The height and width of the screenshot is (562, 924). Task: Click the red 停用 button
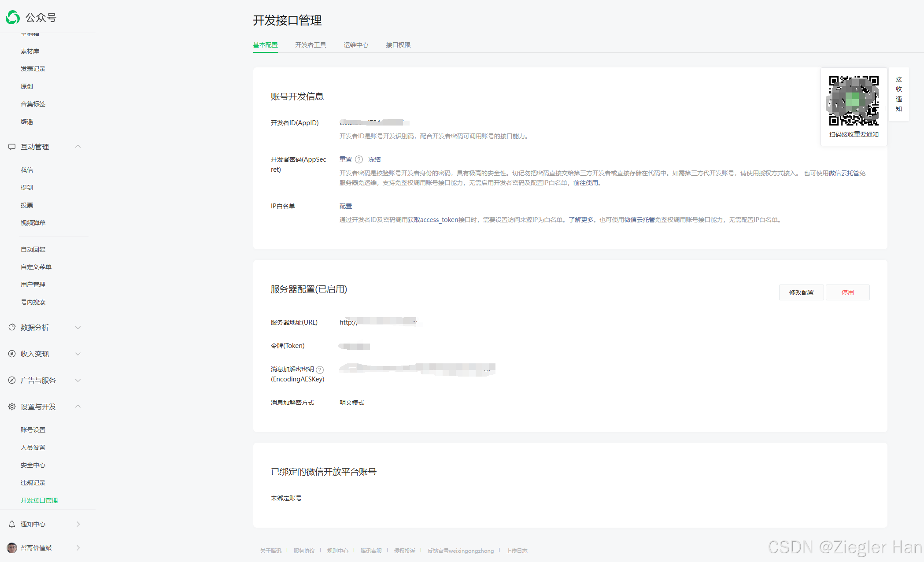(847, 292)
